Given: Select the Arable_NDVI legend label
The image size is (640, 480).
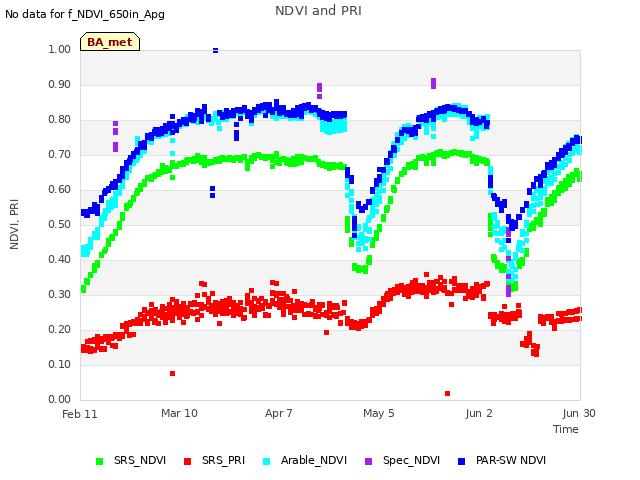Looking at the screenshot, I should tap(314, 460).
